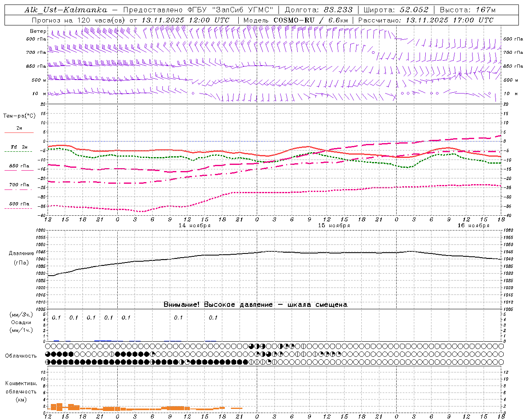The width and height of the screenshot is (525, 420).
Task: Click the Td 2м legend entry
Action: [19, 147]
